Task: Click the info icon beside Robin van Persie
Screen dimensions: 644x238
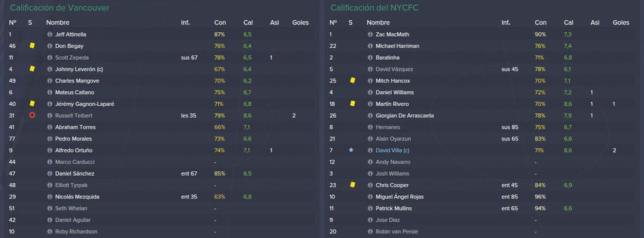Action: (370, 232)
